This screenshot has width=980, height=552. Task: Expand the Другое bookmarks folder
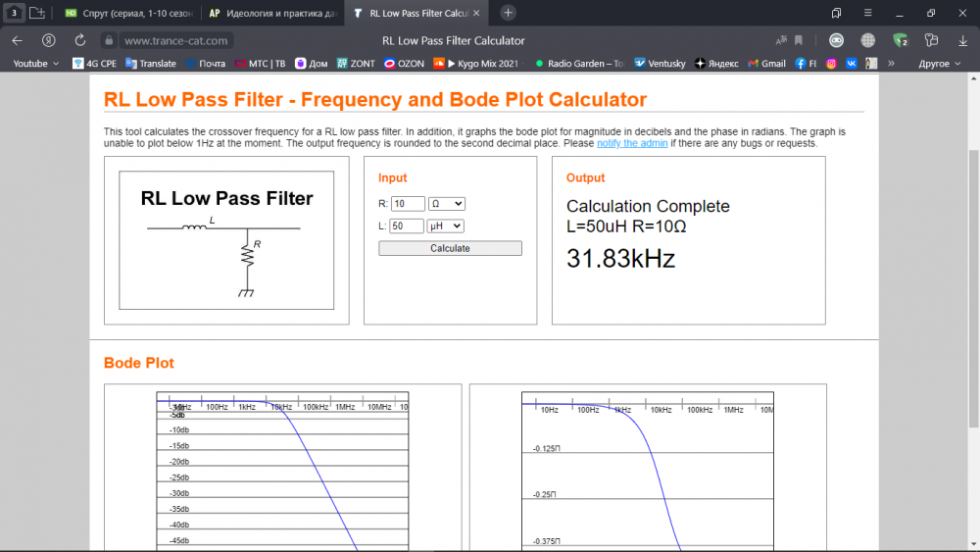tap(939, 63)
